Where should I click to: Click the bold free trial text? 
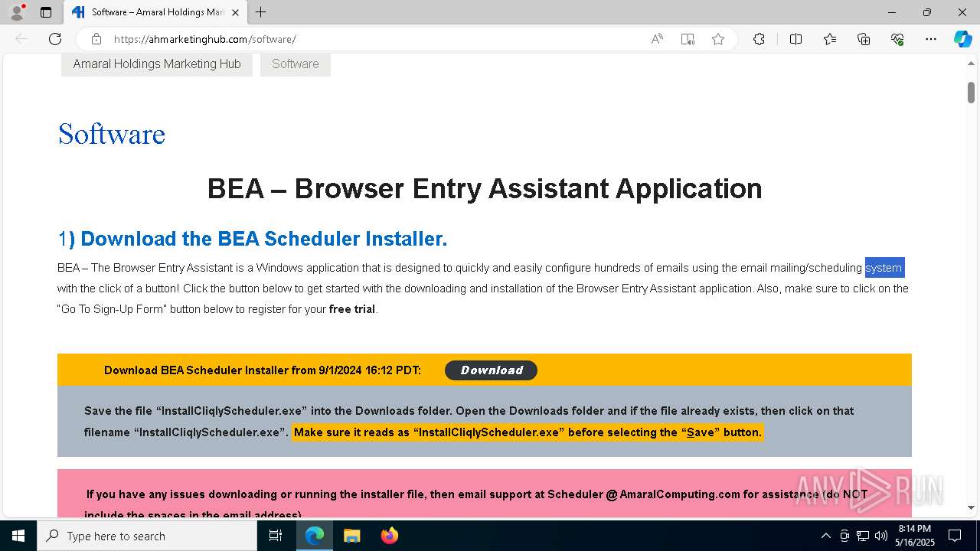(x=352, y=309)
